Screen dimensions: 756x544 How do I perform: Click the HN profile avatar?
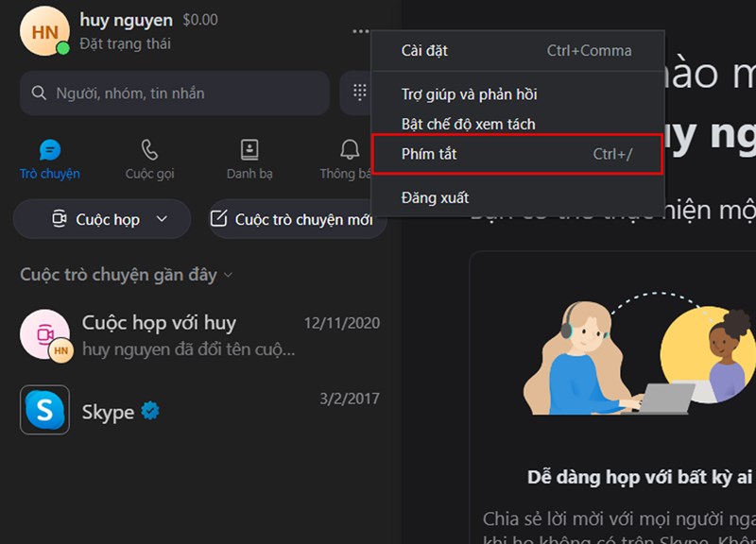(x=44, y=33)
